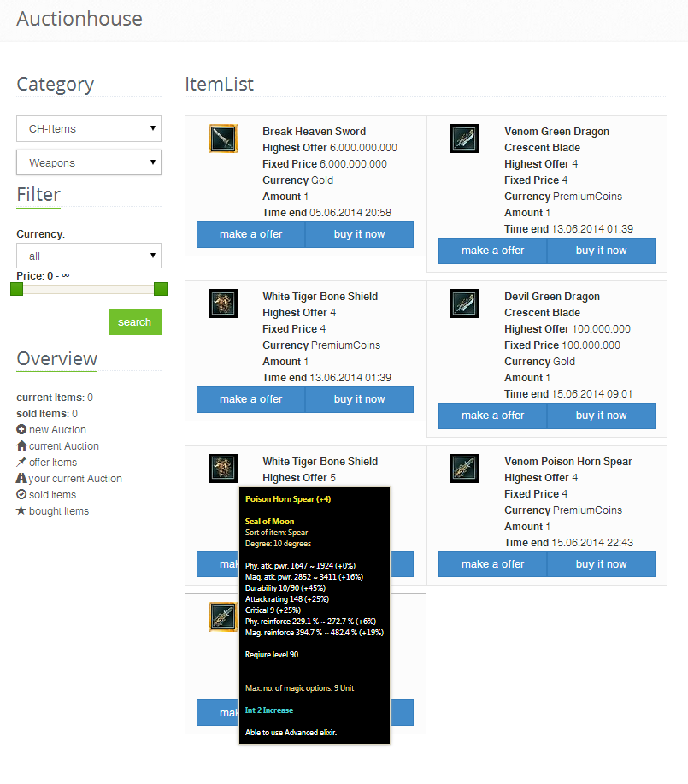Open the current Auction link

64,445
